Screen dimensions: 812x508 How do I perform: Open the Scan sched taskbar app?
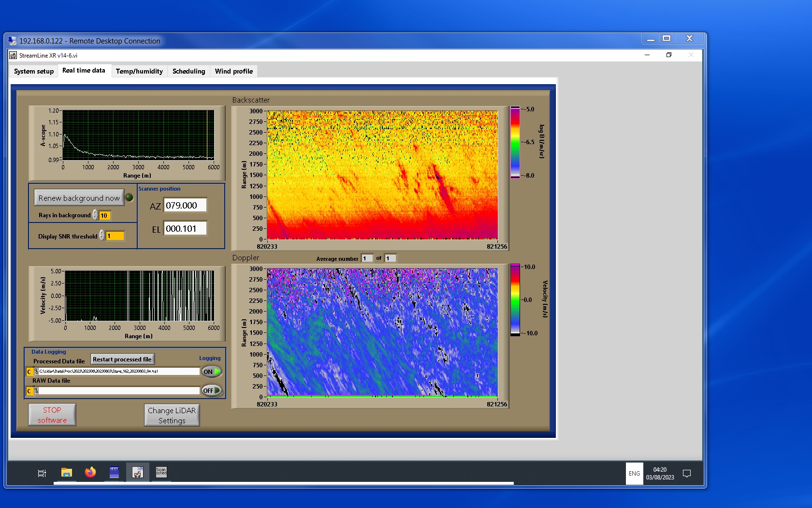point(161,472)
